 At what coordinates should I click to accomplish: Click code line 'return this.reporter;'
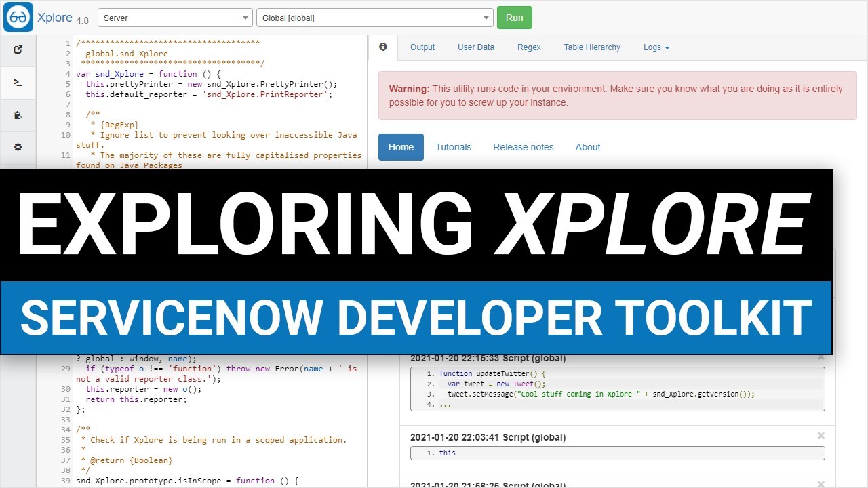click(136, 399)
